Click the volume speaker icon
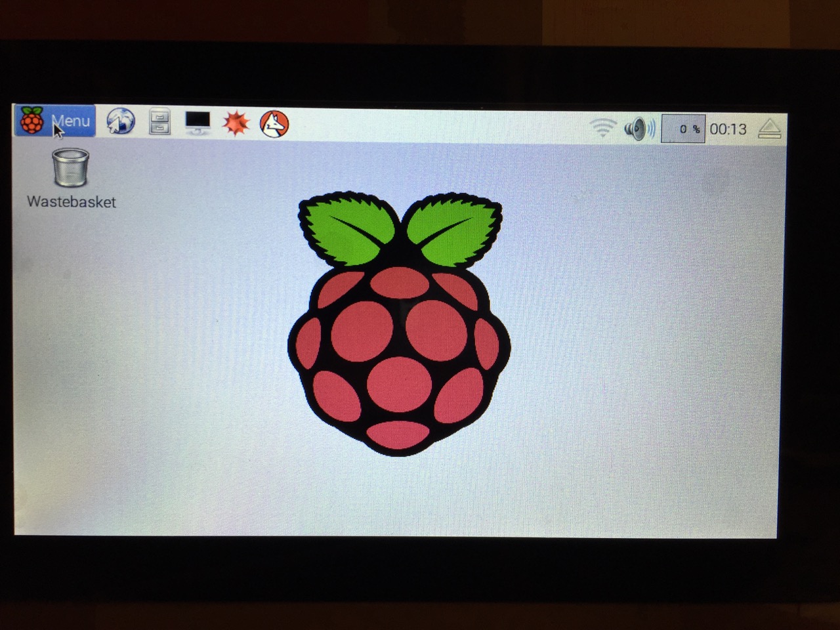The image size is (840, 630). tap(638, 129)
